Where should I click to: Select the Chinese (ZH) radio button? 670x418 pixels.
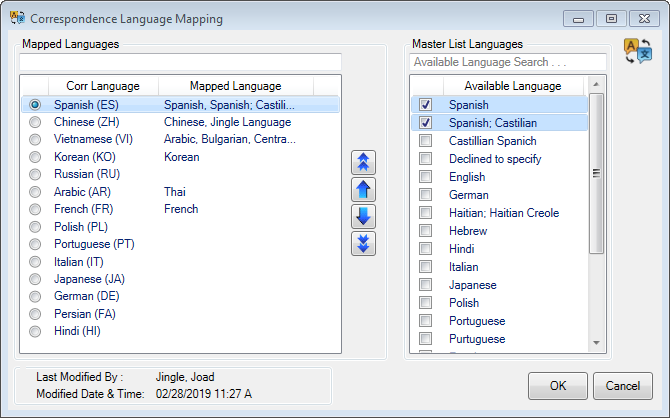[35, 122]
